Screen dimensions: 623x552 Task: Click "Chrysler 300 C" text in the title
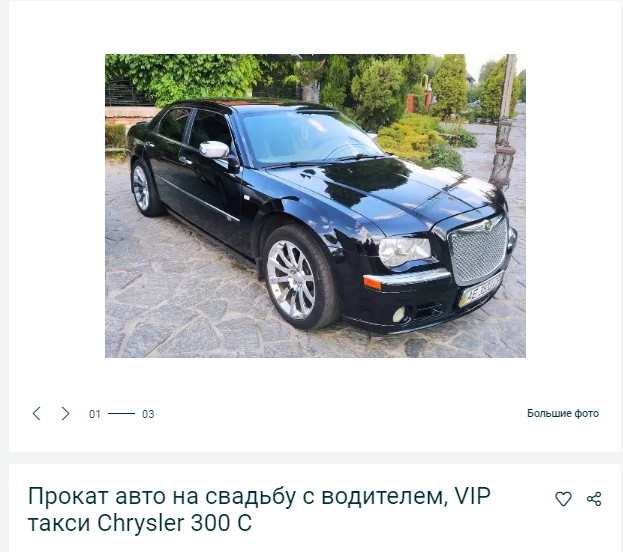(x=174, y=523)
